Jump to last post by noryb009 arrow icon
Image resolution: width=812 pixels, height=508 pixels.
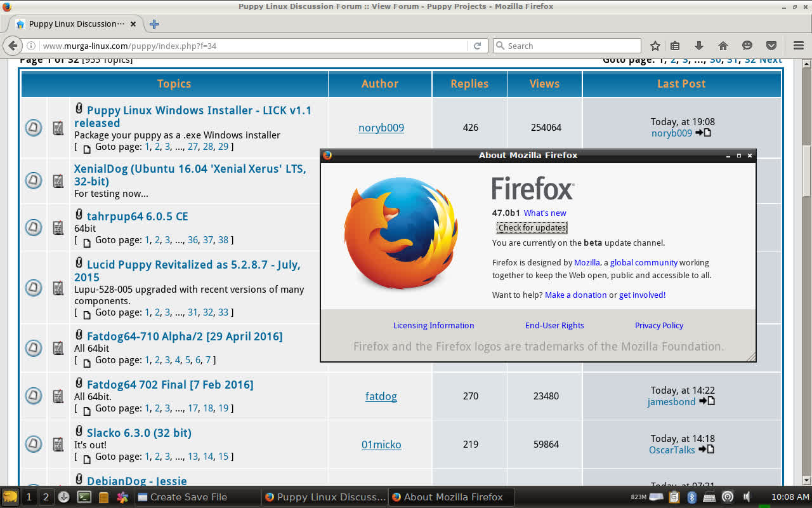703,133
